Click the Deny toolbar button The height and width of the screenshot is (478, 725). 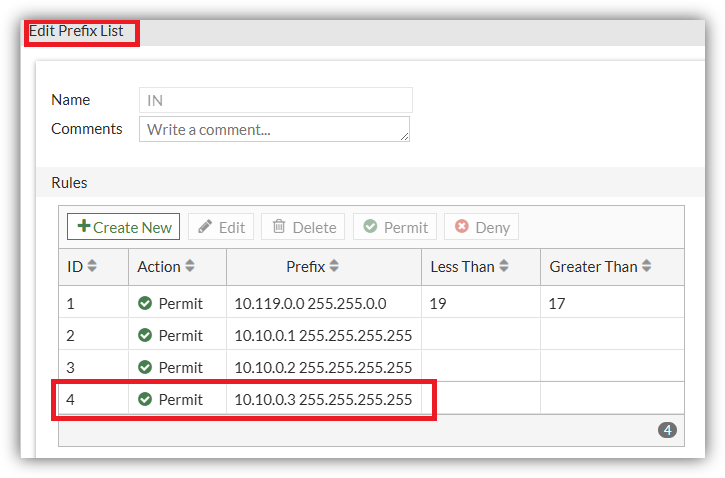point(481,227)
